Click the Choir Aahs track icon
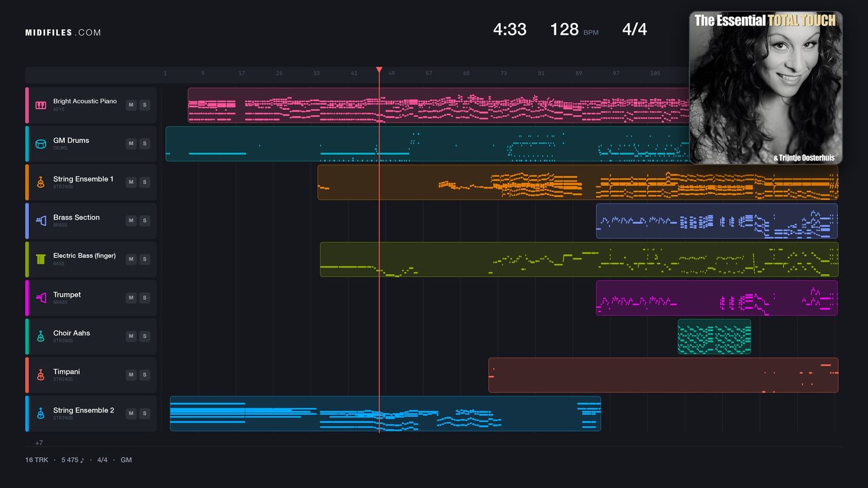Viewport: 868px width, 488px height. click(x=41, y=337)
